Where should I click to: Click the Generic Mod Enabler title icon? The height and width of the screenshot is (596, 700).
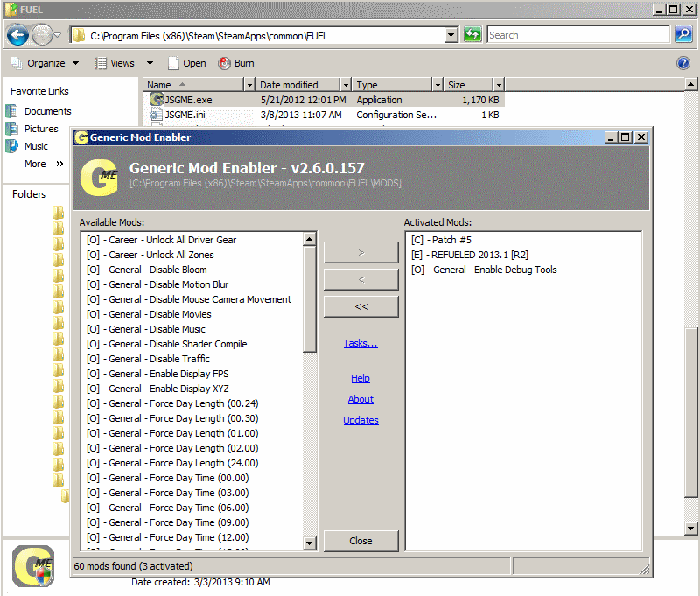[81, 137]
